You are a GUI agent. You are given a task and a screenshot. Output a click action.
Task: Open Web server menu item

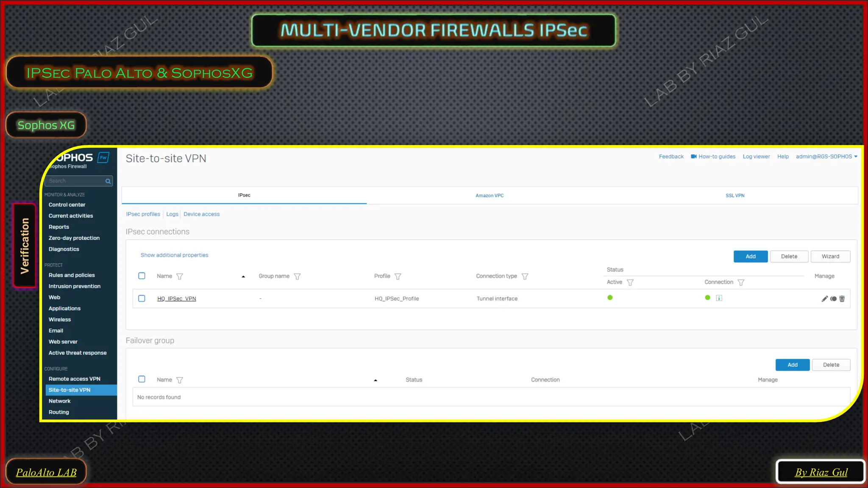click(63, 342)
